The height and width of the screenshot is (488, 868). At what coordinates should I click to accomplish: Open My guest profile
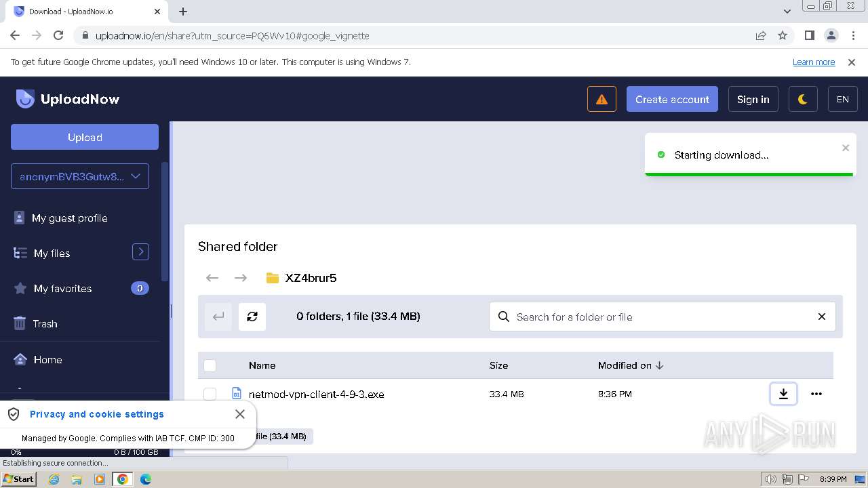click(69, 218)
